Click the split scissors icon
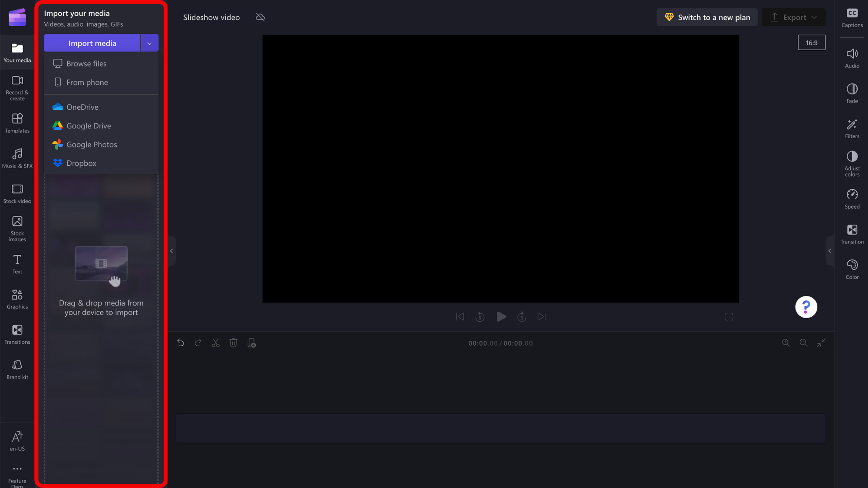This screenshot has width=868, height=488. coord(216,343)
